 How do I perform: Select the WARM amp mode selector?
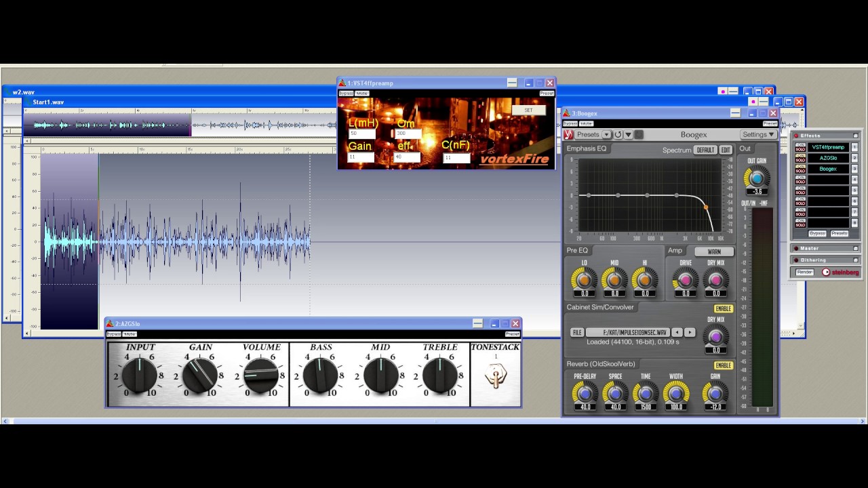click(x=714, y=251)
